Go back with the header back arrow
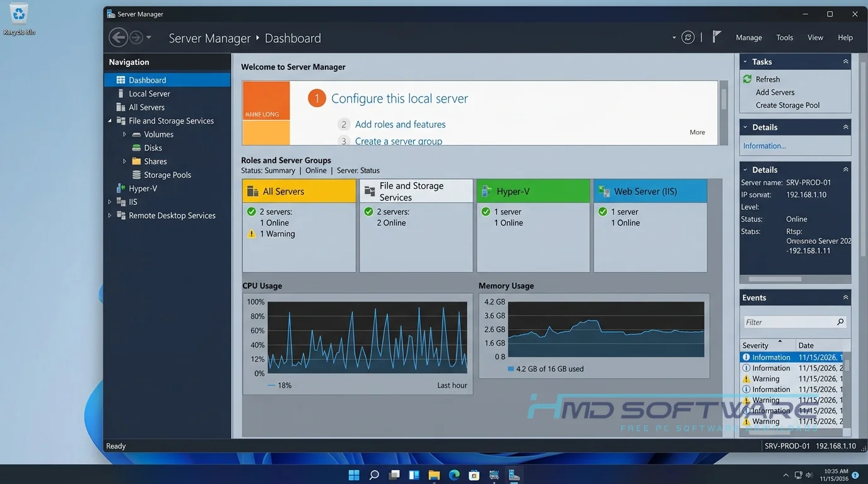The height and width of the screenshot is (484, 868). tap(118, 38)
